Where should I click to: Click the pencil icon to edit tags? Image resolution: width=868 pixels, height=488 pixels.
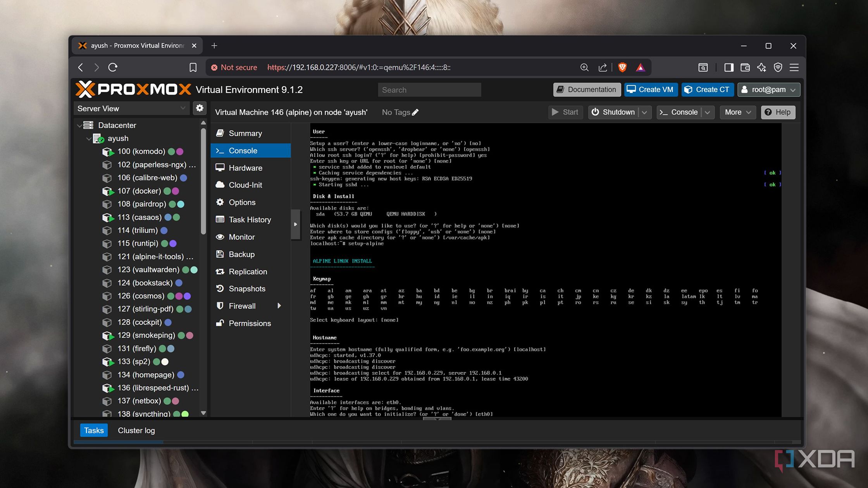tap(415, 112)
